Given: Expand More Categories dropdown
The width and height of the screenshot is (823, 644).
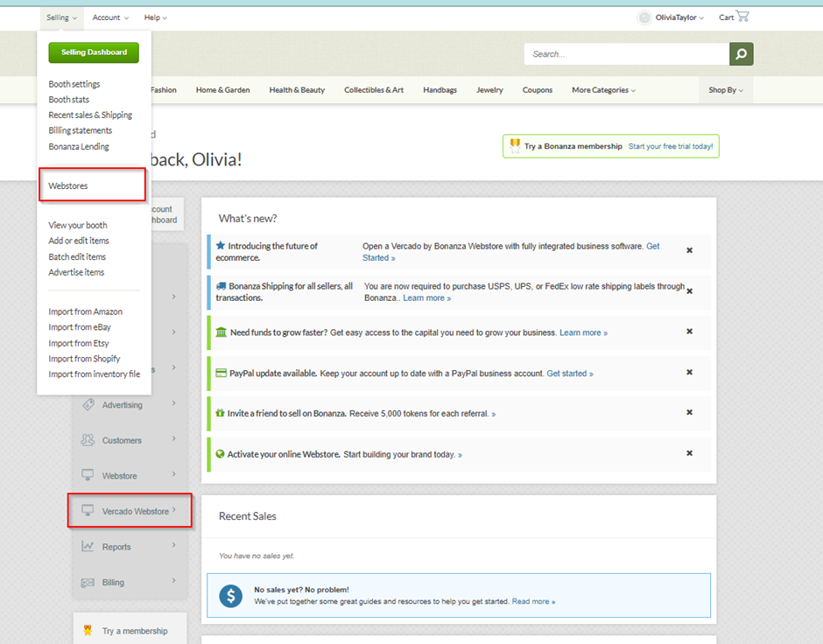Looking at the screenshot, I should [603, 89].
